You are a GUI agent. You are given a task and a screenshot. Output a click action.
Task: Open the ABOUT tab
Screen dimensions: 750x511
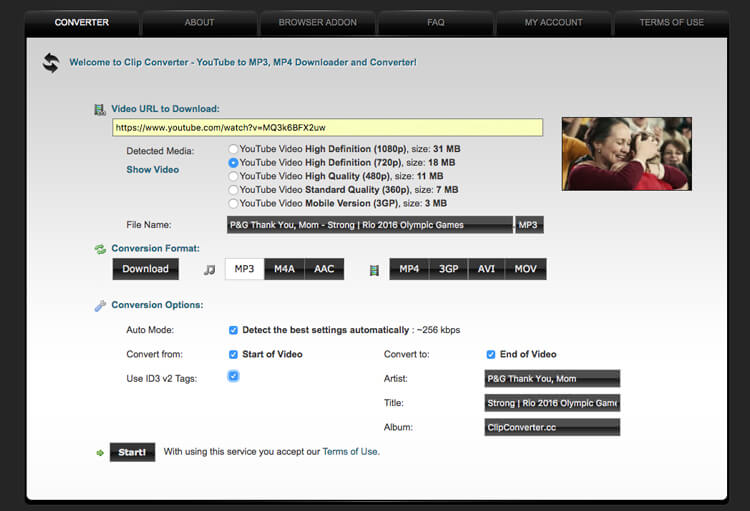pos(199,22)
